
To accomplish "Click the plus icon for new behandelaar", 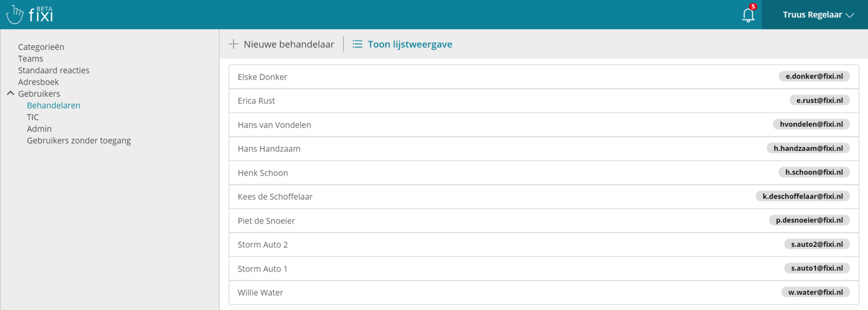I will tap(233, 44).
